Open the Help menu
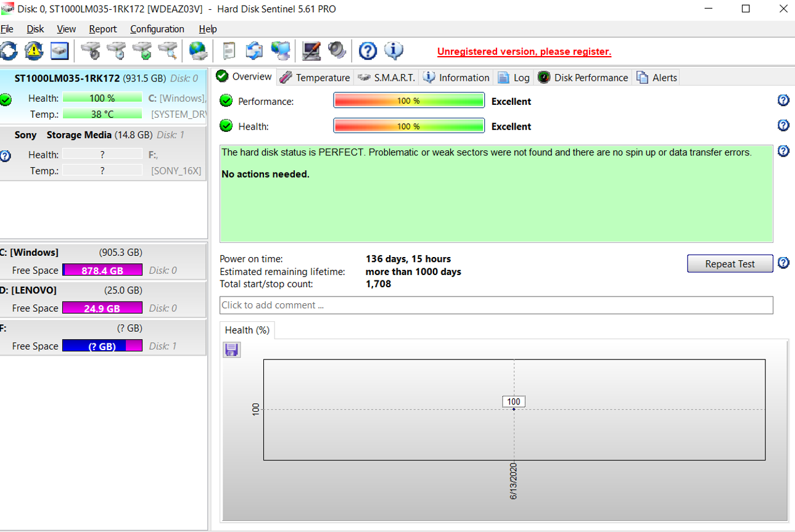Viewport: 795px width, 532px height. coord(208,29)
